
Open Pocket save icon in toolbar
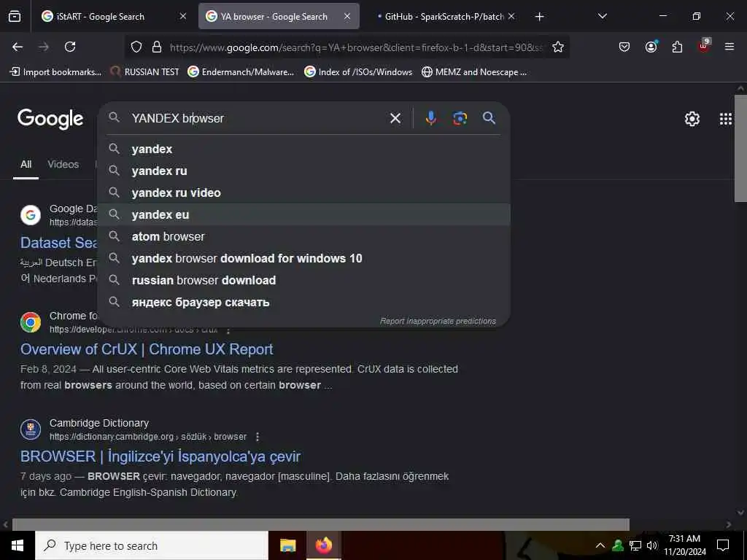click(x=624, y=47)
